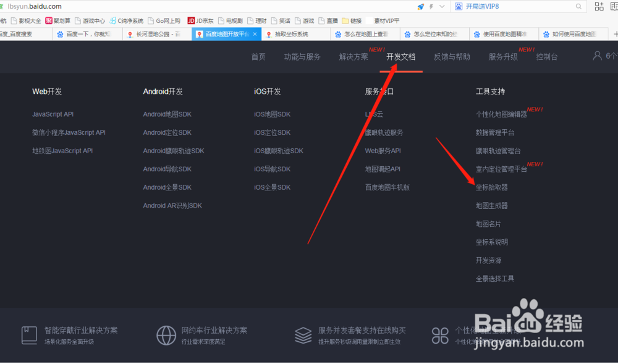Open the JD京东 bookmark icon
The image size is (618, 364).
click(x=191, y=20)
